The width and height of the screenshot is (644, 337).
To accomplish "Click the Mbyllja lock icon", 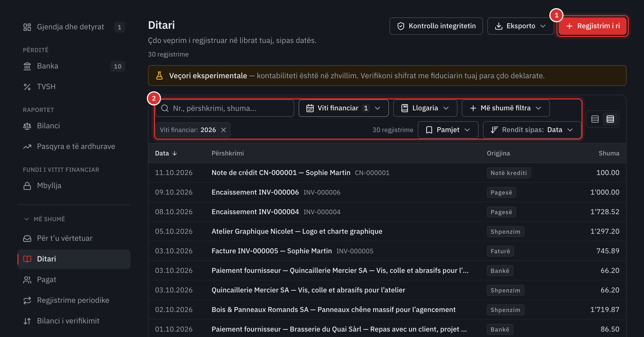I will (x=27, y=186).
